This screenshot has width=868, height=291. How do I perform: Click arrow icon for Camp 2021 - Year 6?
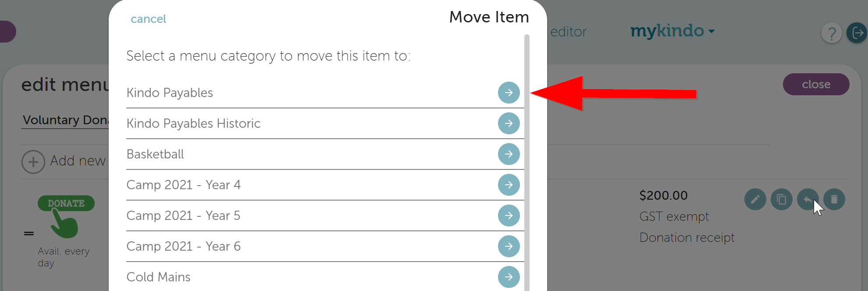509,246
